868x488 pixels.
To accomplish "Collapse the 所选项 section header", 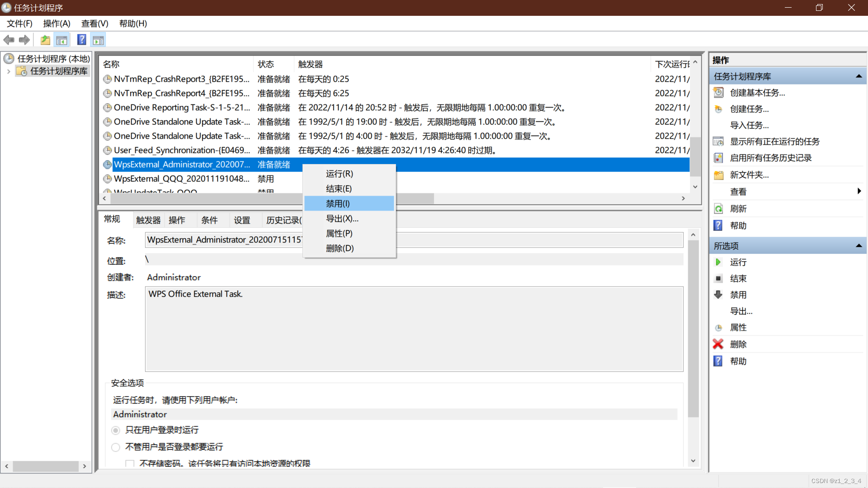I will pos(859,245).
